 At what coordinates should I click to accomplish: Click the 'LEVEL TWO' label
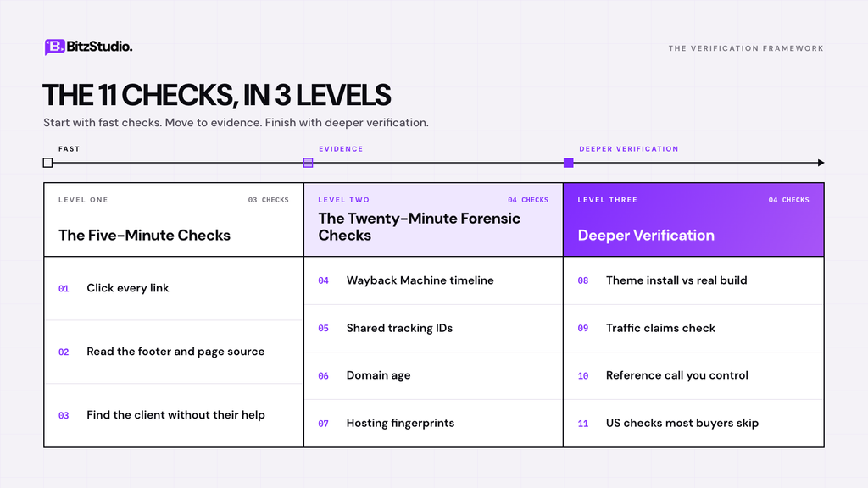[x=344, y=200]
